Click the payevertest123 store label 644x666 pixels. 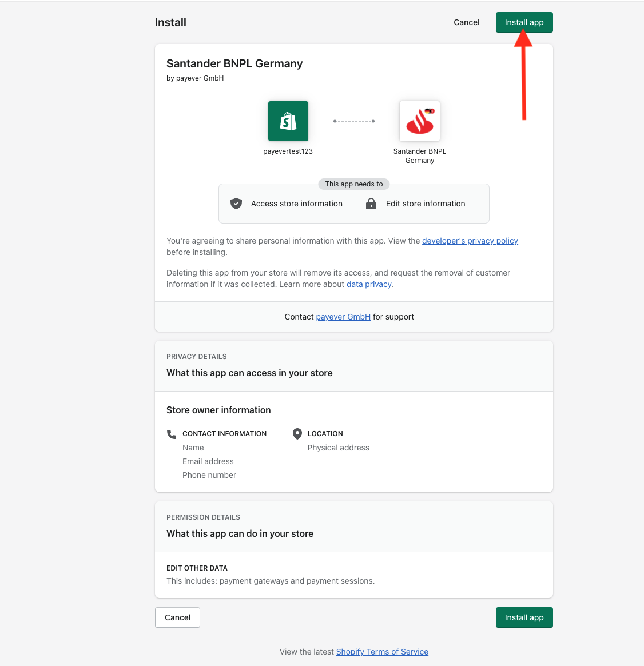[288, 151]
